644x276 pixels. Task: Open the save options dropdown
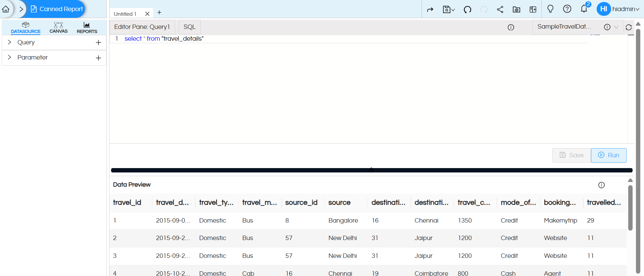(x=448, y=9)
